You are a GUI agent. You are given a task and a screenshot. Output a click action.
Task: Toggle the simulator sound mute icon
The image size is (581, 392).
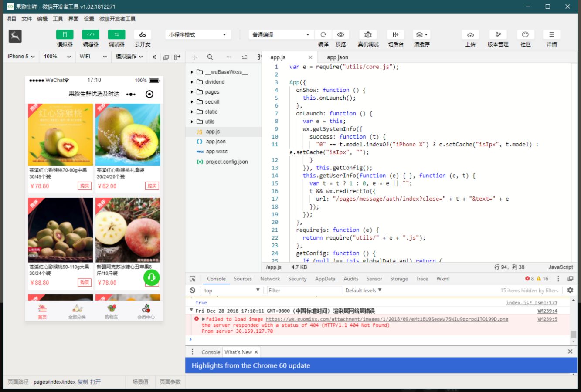pos(155,57)
